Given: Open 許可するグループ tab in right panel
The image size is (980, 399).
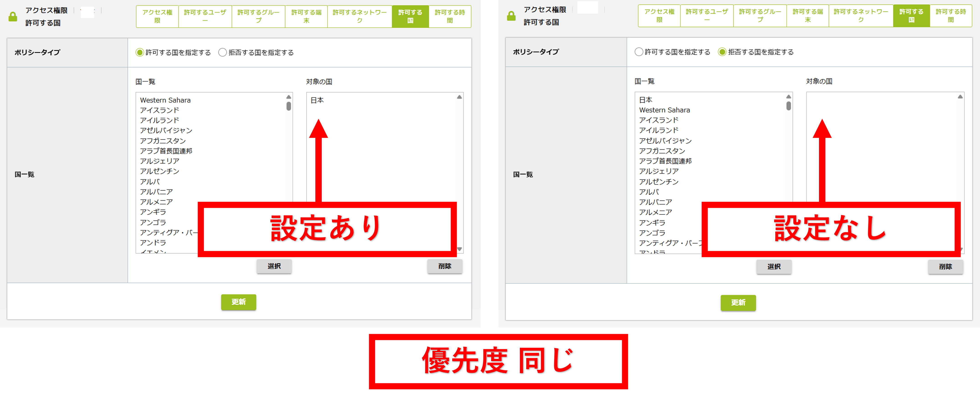Looking at the screenshot, I should click(x=760, y=16).
